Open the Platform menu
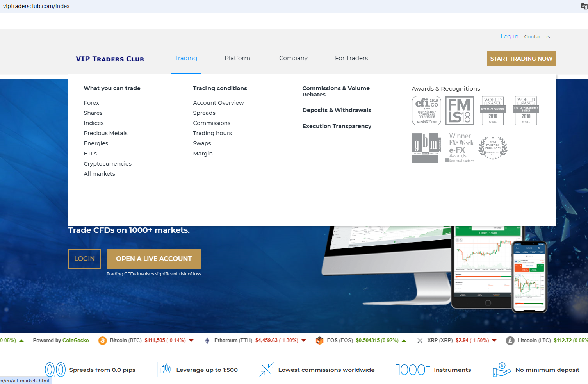The width and height of the screenshot is (588, 384). (237, 58)
